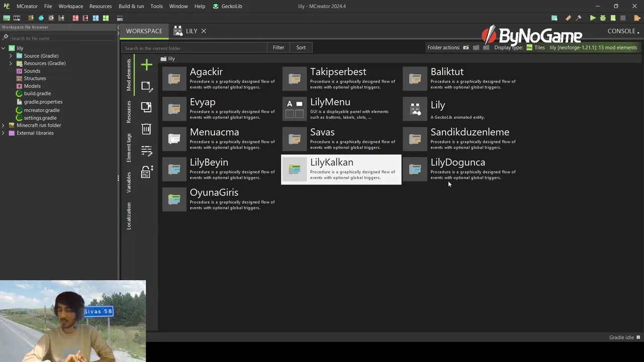
Task: Focus the Search by file name field
Action: [63, 38]
